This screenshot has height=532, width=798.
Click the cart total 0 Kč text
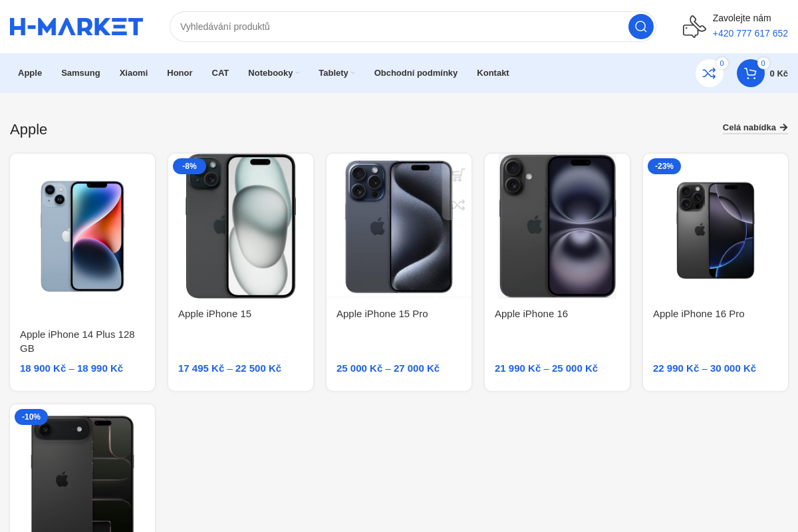coord(779,73)
